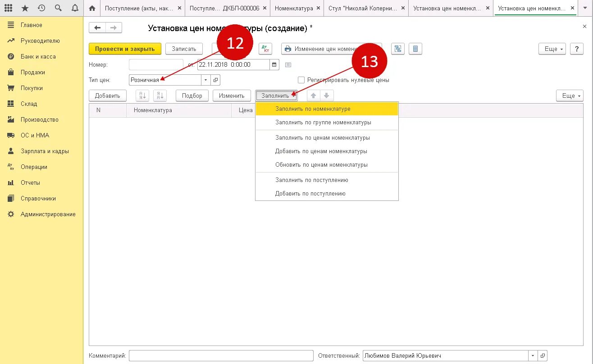Choose Заполнить по поступлению
Viewport: 593px width, 364px height.
[327, 180]
